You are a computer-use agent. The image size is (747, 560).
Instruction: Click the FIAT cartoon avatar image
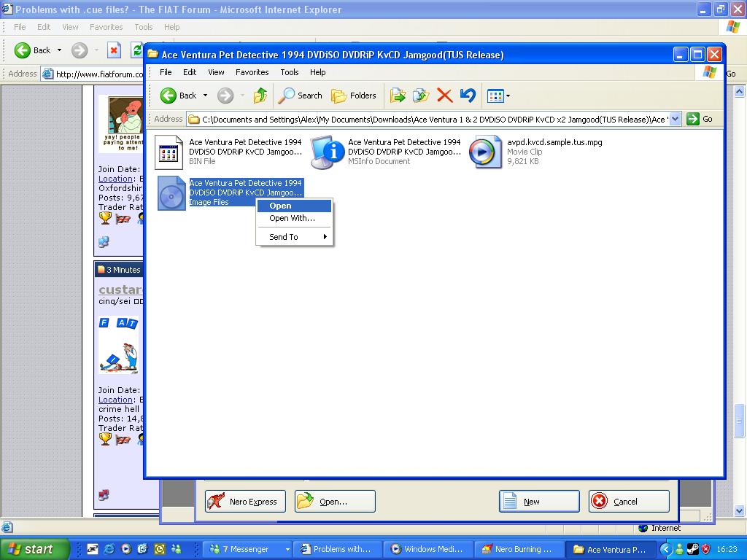click(119, 345)
